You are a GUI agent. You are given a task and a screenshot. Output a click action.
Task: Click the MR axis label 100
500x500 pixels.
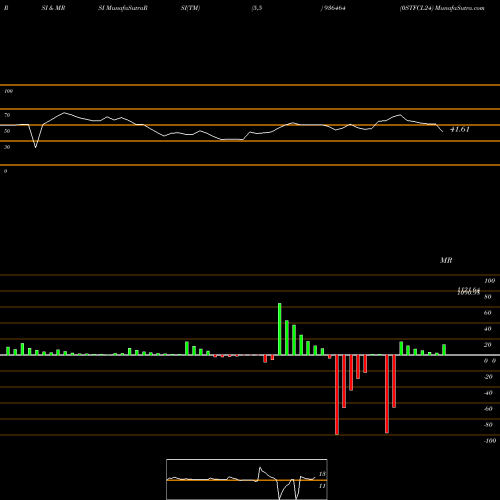(x=489, y=281)
